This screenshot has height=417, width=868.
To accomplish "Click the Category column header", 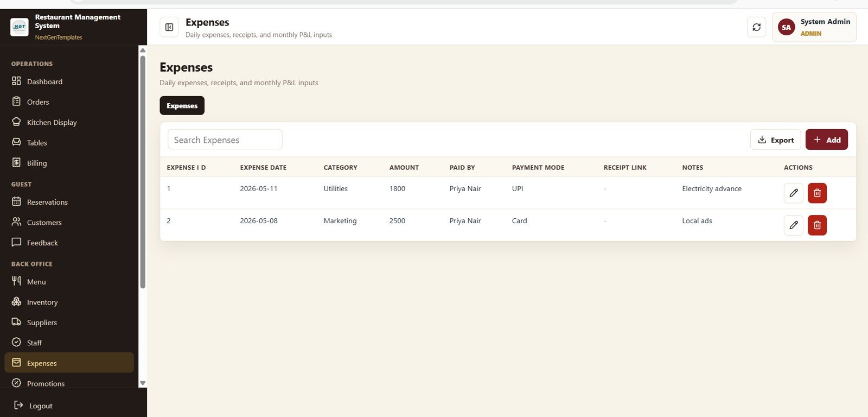I will click(x=340, y=167).
